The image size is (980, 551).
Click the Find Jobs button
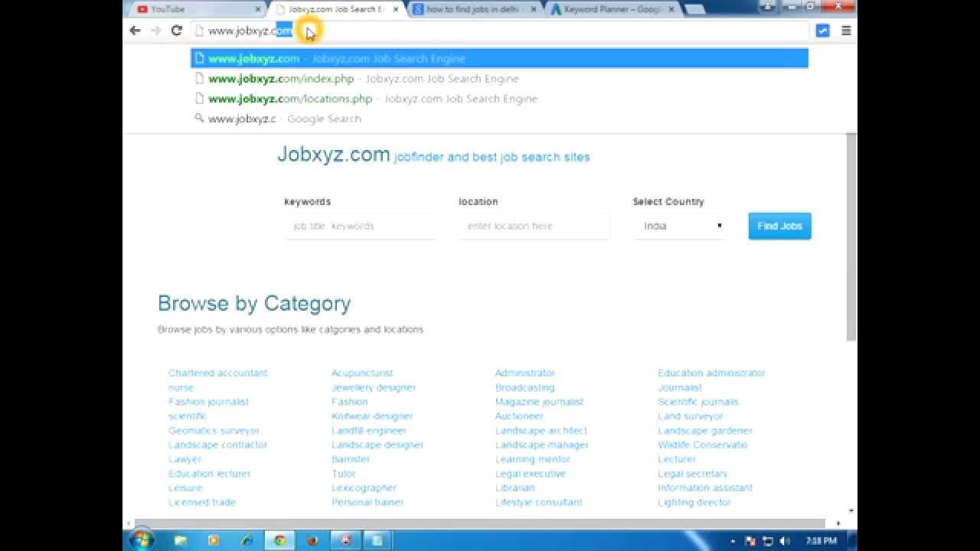[779, 226]
